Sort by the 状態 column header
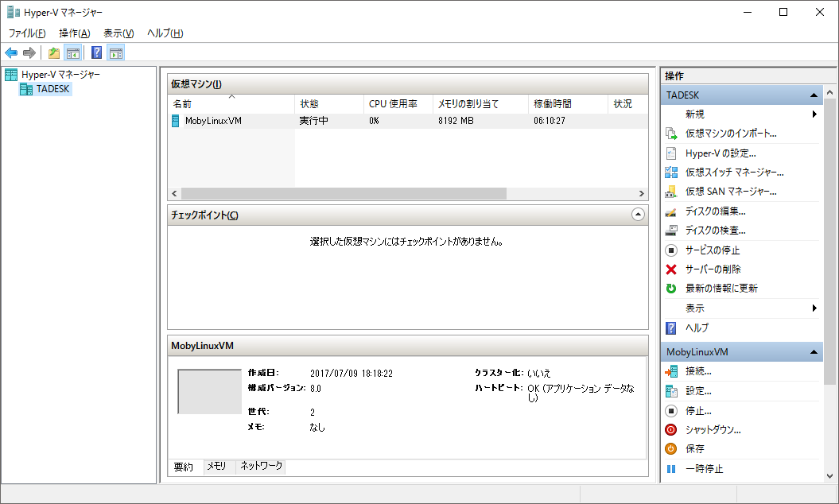 tap(329, 104)
